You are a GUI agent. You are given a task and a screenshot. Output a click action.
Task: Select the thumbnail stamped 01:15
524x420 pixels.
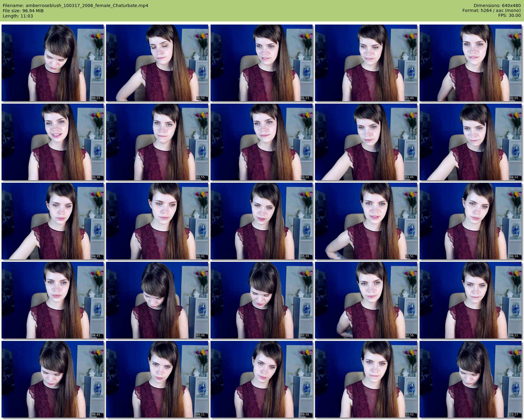[x=262, y=63]
